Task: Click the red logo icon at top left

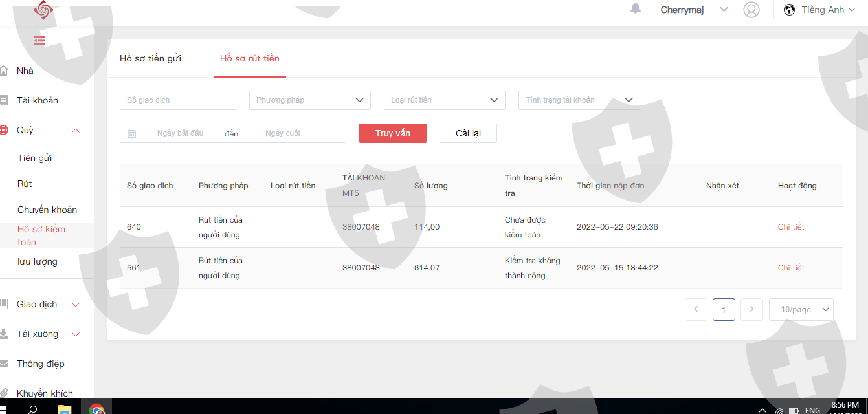Action: point(44,10)
